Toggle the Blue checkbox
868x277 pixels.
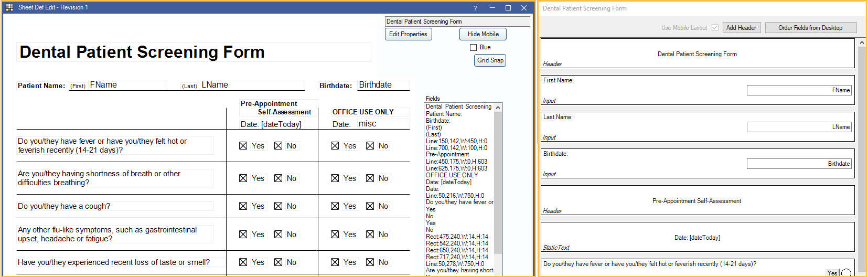(x=473, y=47)
